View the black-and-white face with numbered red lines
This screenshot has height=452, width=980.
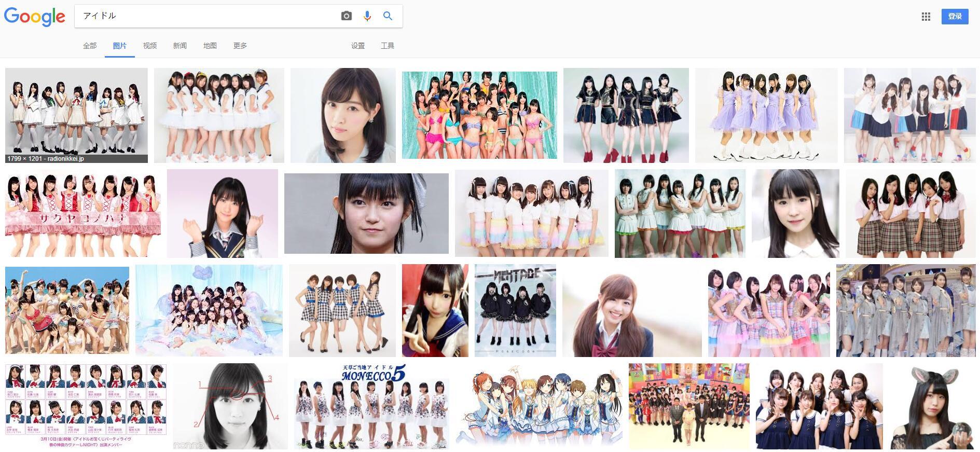tap(230, 406)
